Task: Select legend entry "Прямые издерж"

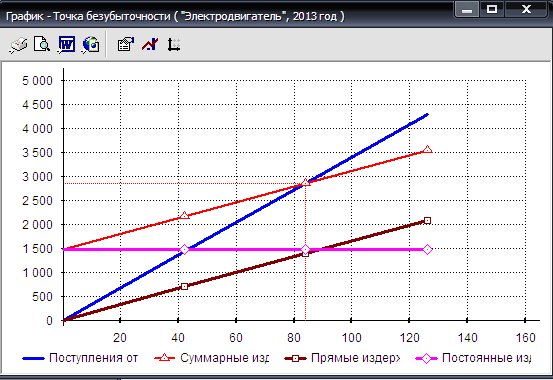Action: point(356,358)
